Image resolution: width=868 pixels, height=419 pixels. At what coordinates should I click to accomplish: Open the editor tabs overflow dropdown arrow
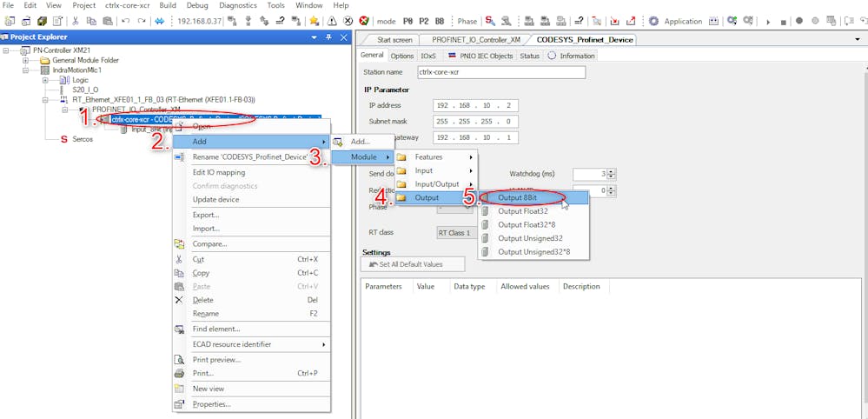tap(859, 40)
